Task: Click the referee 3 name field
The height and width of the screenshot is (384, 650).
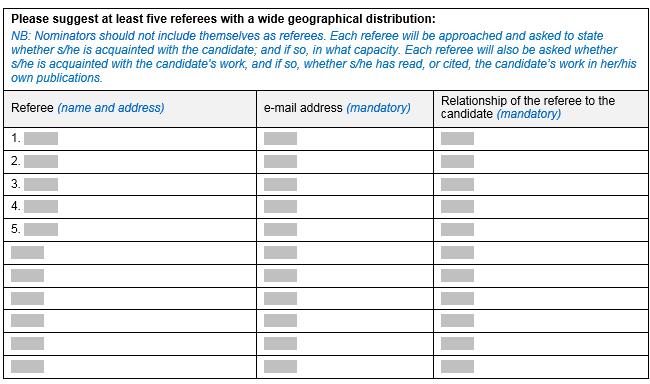Action: pos(41,184)
